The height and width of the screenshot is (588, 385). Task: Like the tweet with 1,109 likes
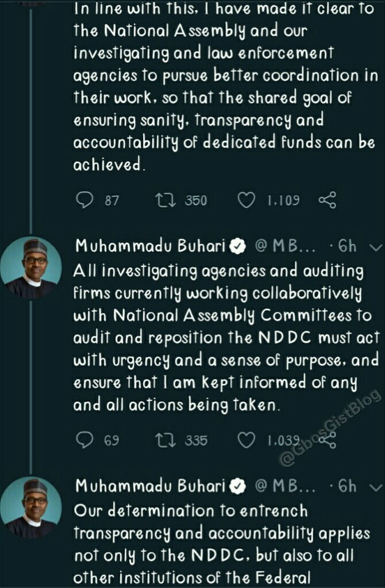click(x=247, y=200)
